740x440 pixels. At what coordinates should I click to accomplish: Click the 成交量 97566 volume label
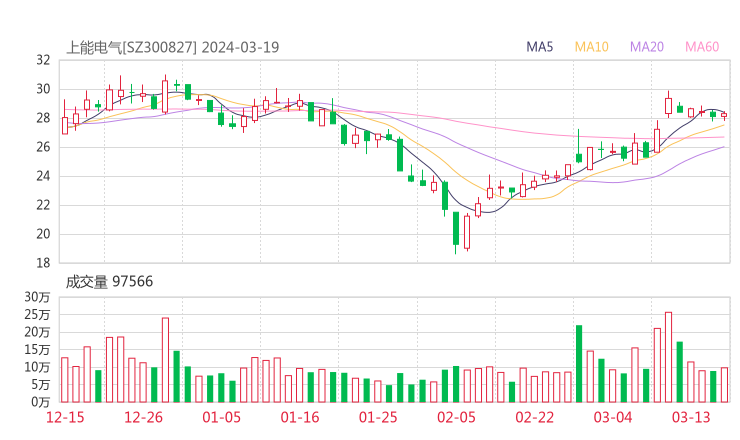tap(109, 282)
